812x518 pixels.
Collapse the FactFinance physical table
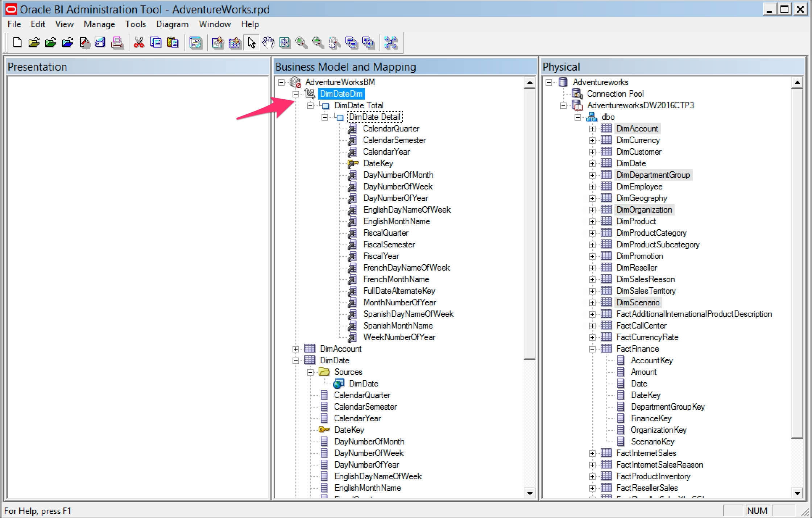(x=592, y=349)
